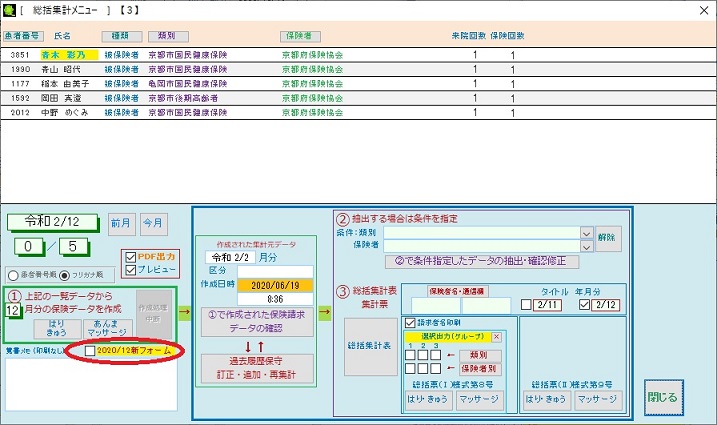Click the 閉じる button
Image resolution: width=717 pixels, height=425 pixels.
point(663,398)
